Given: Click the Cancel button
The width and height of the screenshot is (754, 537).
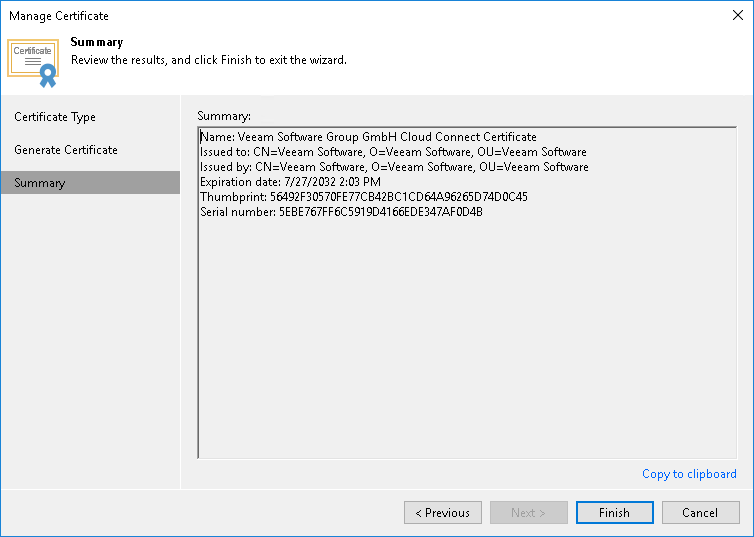Looking at the screenshot, I should [701, 512].
